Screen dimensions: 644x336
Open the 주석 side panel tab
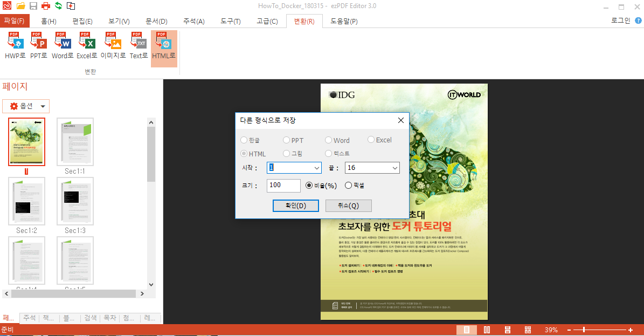coord(30,318)
